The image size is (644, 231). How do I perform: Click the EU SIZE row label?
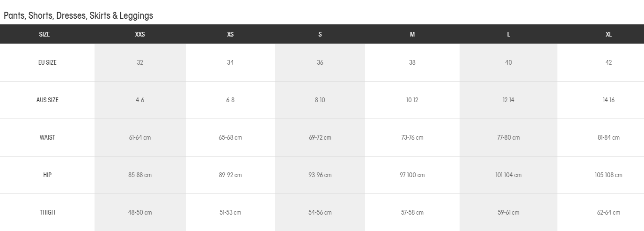click(47, 62)
